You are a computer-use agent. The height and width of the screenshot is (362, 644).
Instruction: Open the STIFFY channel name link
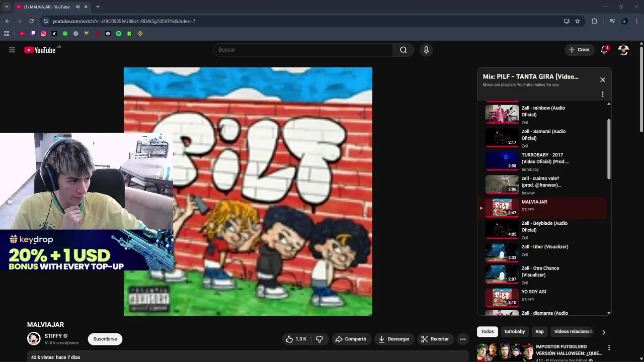53,336
